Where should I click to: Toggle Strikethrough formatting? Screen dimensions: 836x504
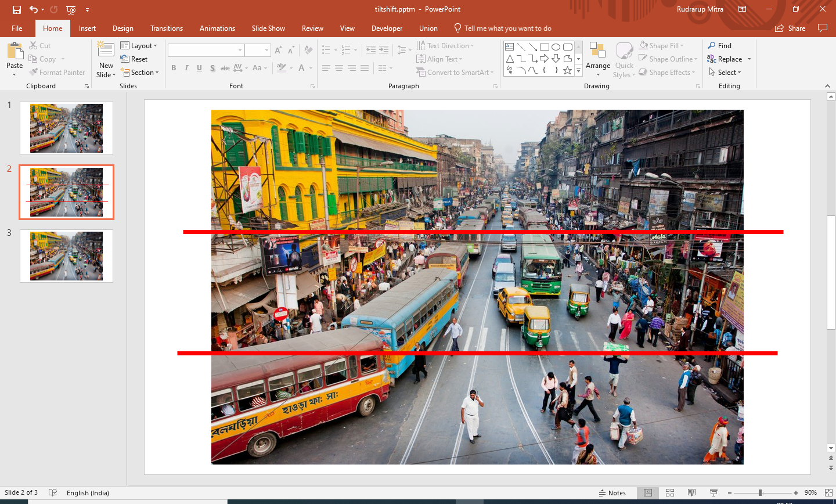(x=225, y=68)
